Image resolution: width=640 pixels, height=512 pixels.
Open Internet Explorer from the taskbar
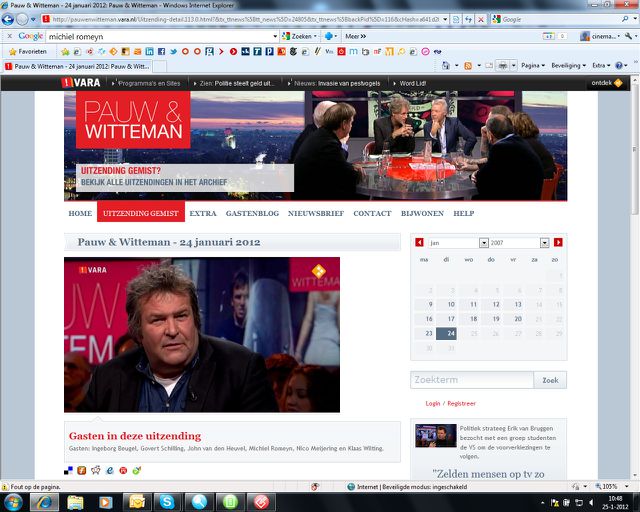pos(44,502)
